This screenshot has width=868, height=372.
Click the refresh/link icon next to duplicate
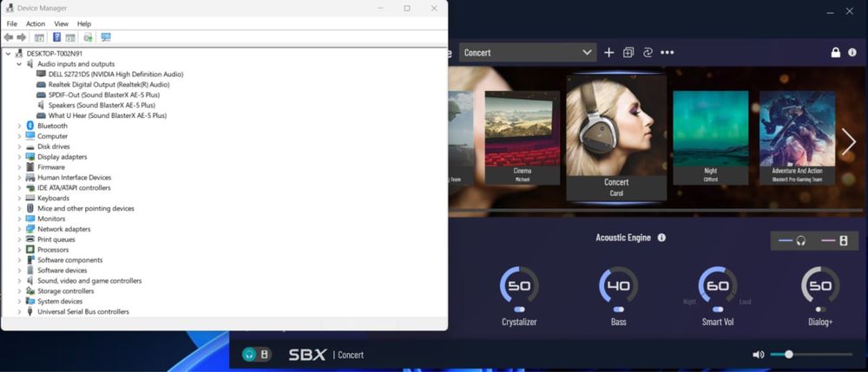tap(648, 53)
